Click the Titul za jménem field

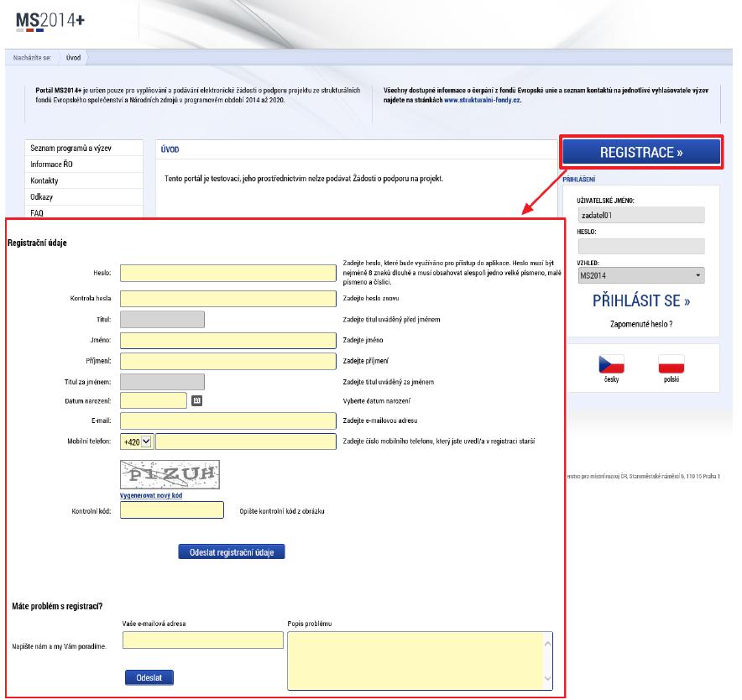(162, 381)
